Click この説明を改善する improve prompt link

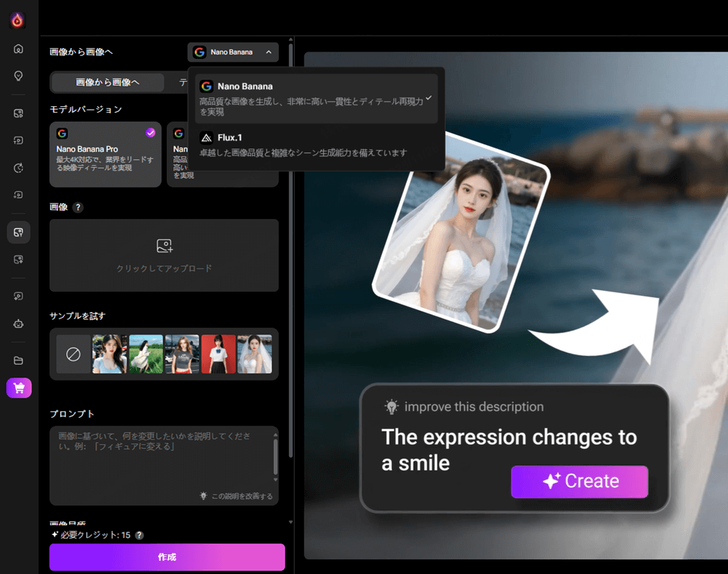[x=237, y=496]
